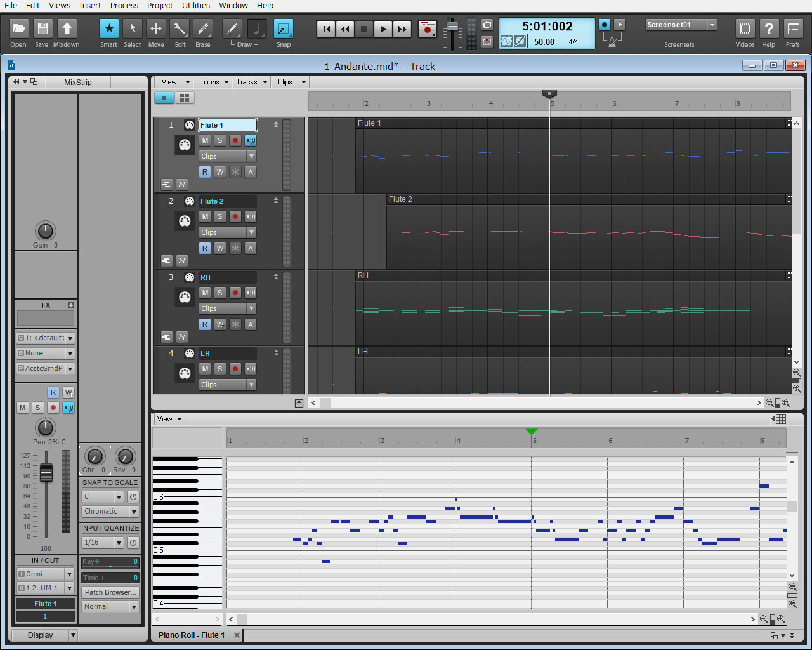Toggle the Snap to grid button

283,29
